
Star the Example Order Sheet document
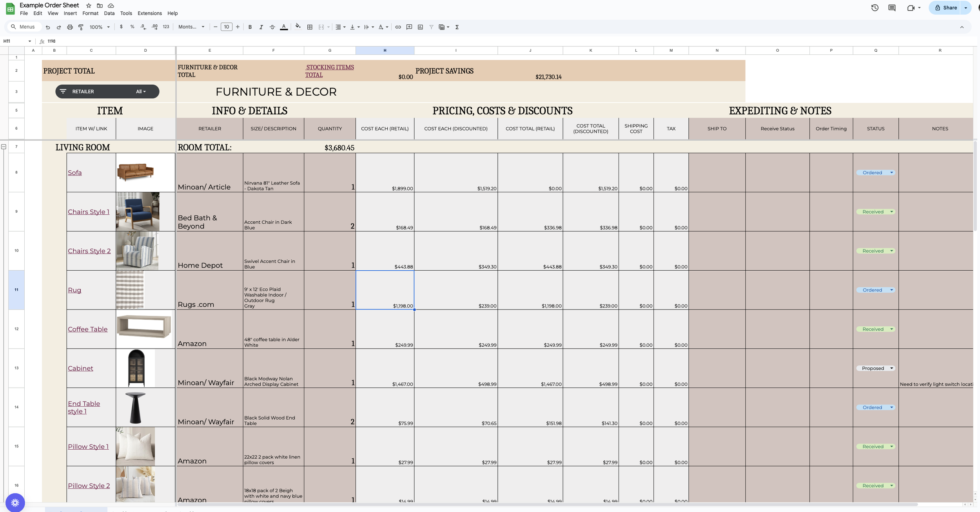click(89, 5)
